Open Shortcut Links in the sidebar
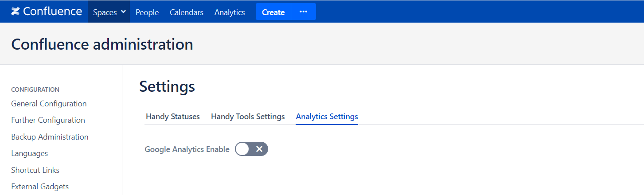This screenshot has height=195, width=644. [35, 170]
